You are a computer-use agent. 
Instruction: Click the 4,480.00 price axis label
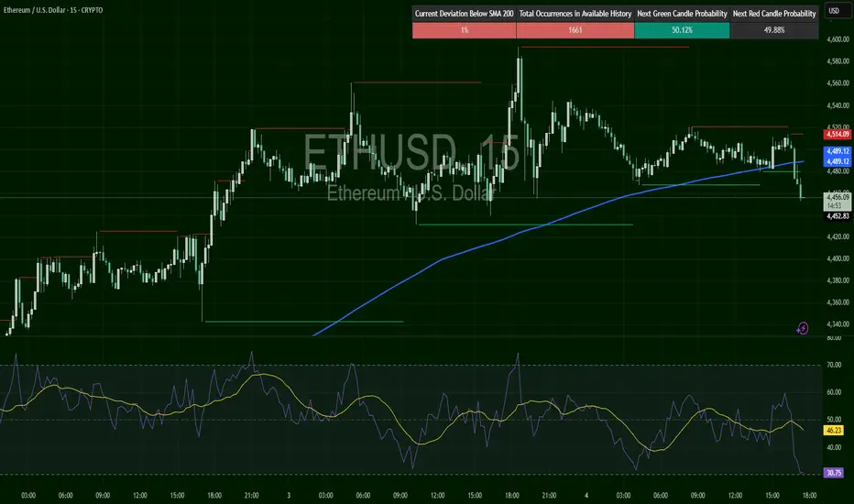point(838,171)
